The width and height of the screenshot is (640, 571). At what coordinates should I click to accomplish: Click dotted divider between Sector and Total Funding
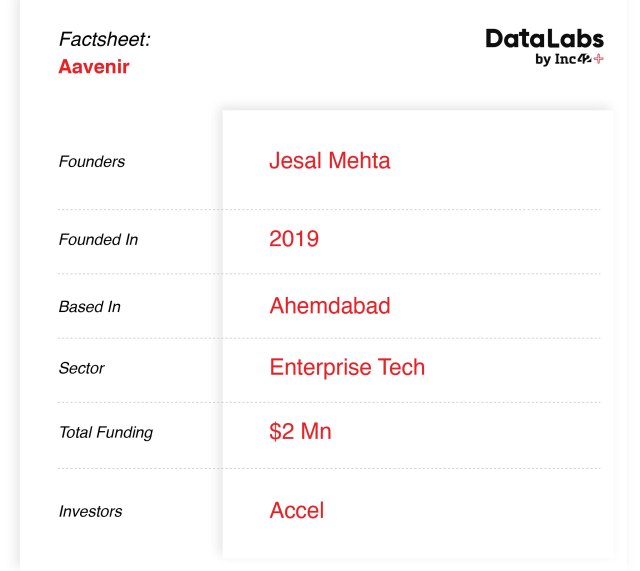coord(328,402)
